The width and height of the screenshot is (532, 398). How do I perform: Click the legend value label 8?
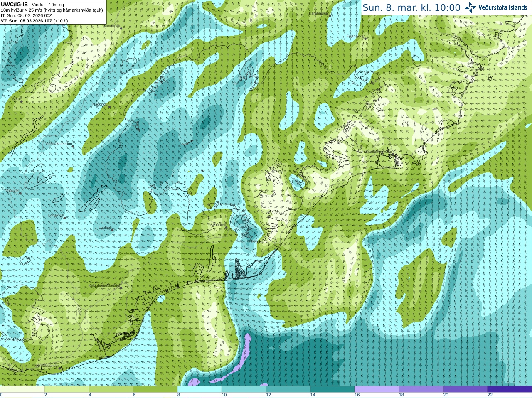(x=179, y=395)
